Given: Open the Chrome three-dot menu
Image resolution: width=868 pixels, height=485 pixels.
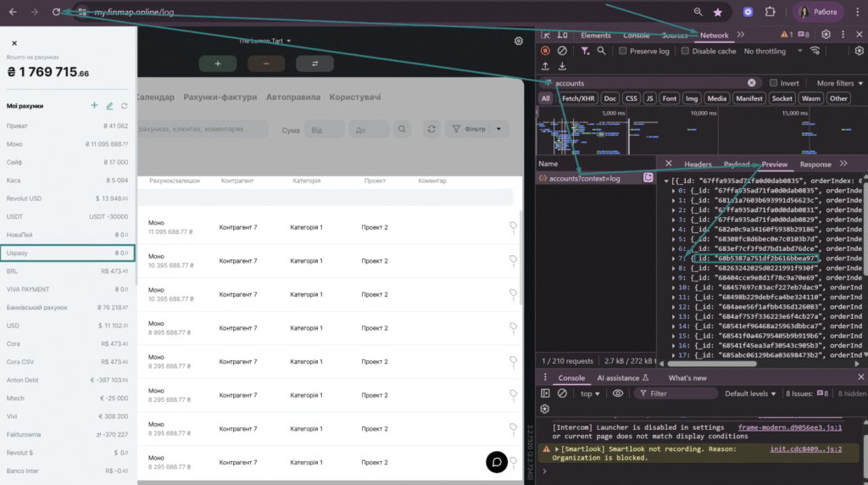Looking at the screenshot, I should point(857,12).
